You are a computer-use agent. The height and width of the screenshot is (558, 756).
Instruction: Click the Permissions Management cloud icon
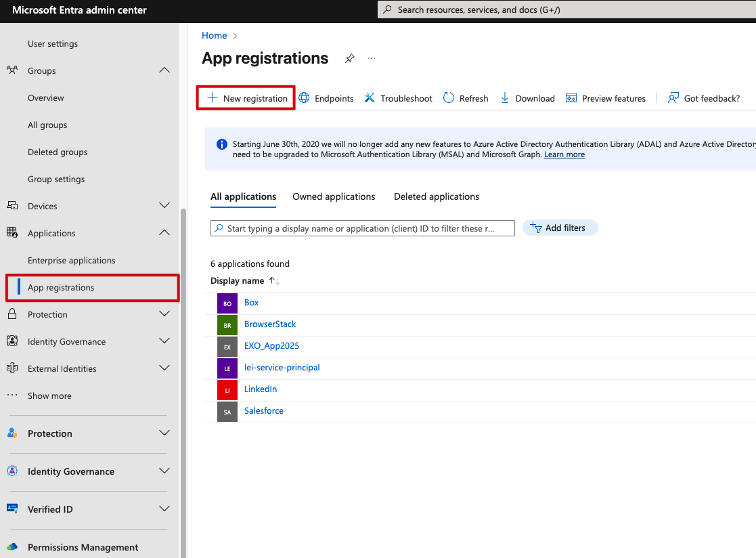(13, 547)
